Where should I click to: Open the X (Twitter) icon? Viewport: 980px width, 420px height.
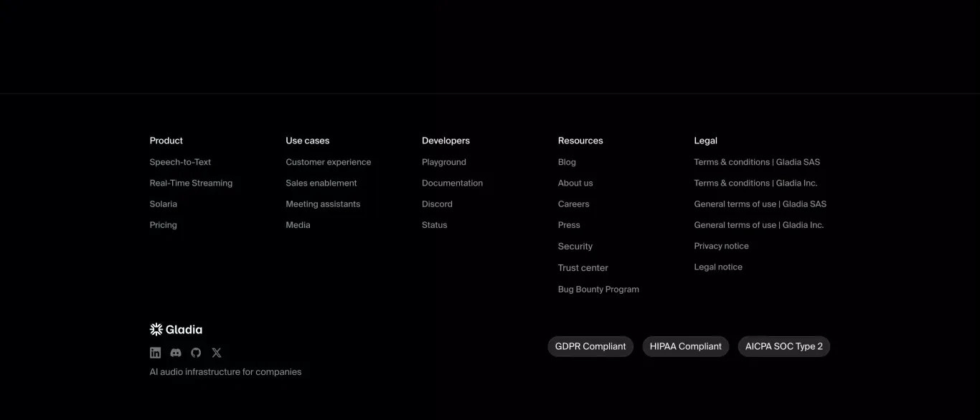point(217,353)
